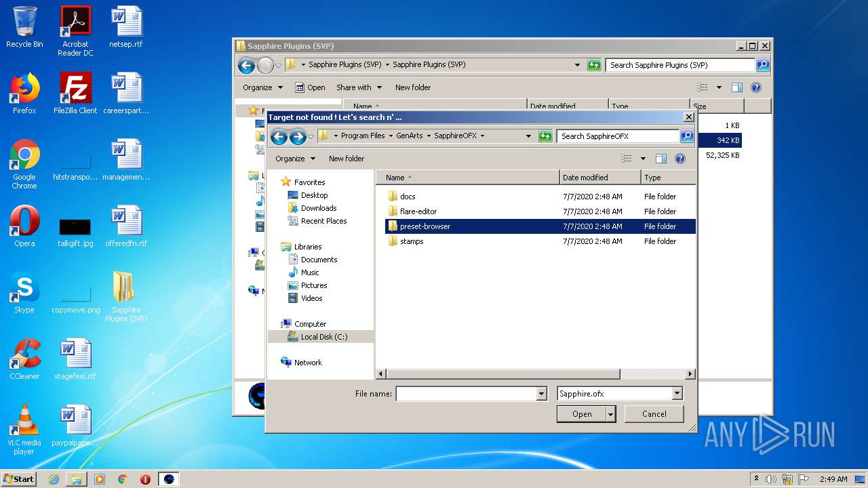The width and height of the screenshot is (868, 488).
Task: Launch Acrobat Reader DC from the desktop
Action: pos(75,31)
